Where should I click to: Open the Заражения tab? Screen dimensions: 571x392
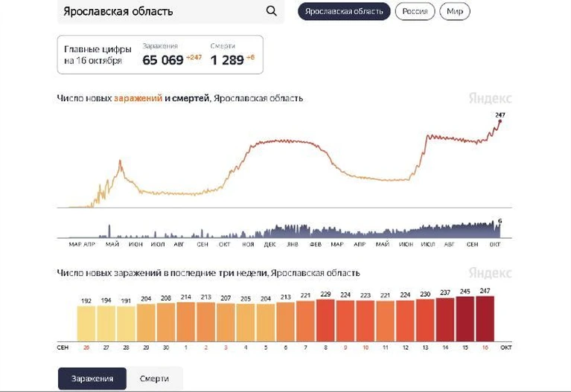point(92,379)
